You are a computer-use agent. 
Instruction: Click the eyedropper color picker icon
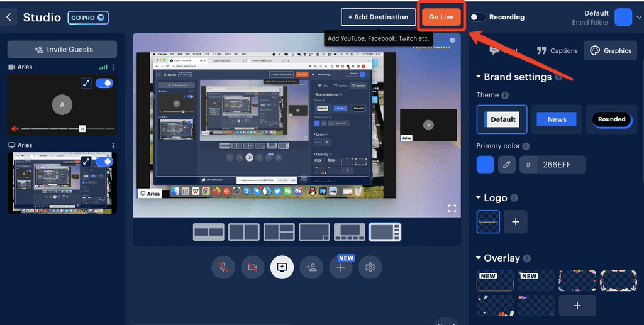tap(506, 165)
